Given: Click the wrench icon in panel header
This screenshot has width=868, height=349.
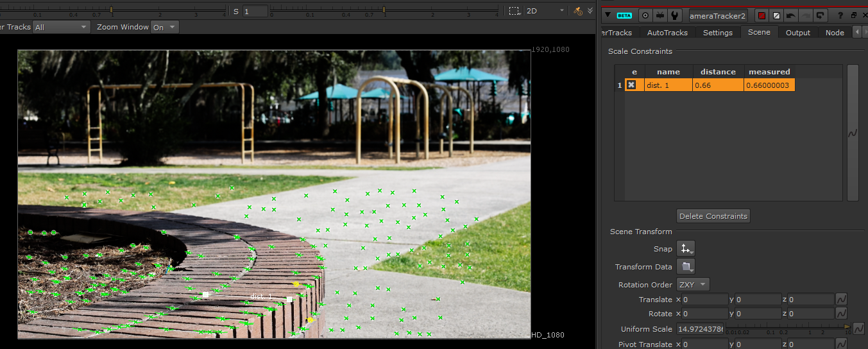Looking at the screenshot, I should coord(674,15).
